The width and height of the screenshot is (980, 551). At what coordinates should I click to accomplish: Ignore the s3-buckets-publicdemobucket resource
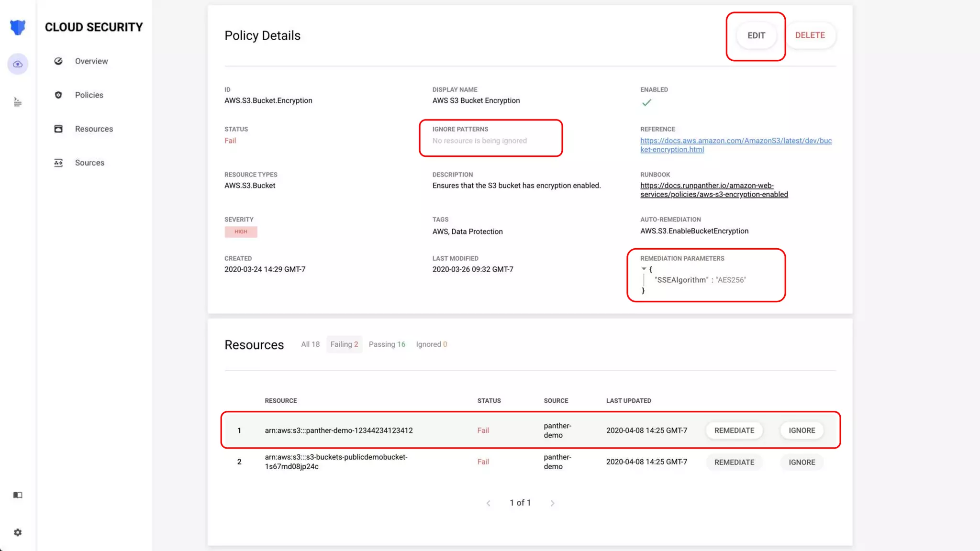[x=802, y=463]
